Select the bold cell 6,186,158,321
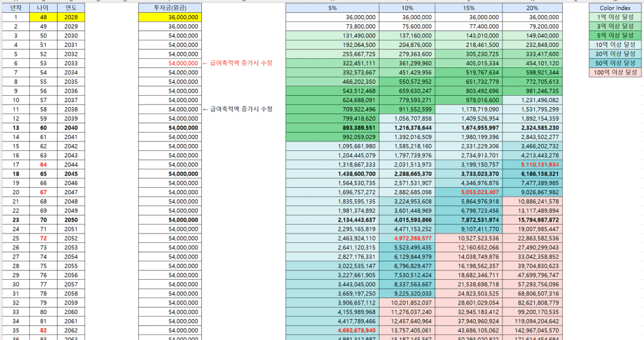644x340 pixels. pos(532,174)
